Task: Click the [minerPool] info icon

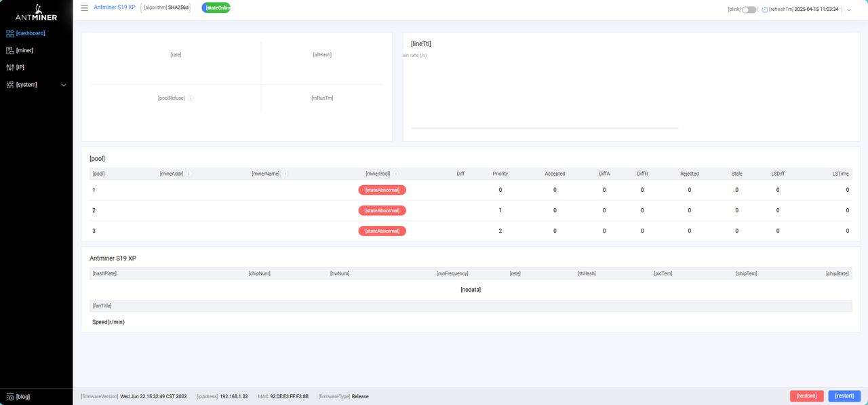Action: (395, 174)
